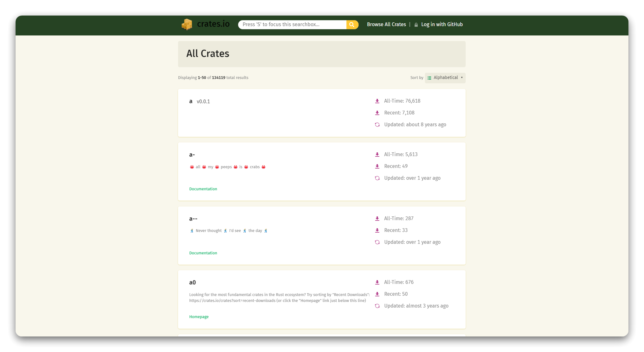Viewport: 644px width, 352px height.
Task: Open Browse All Crates in the header
Action: [x=386, y=25]
